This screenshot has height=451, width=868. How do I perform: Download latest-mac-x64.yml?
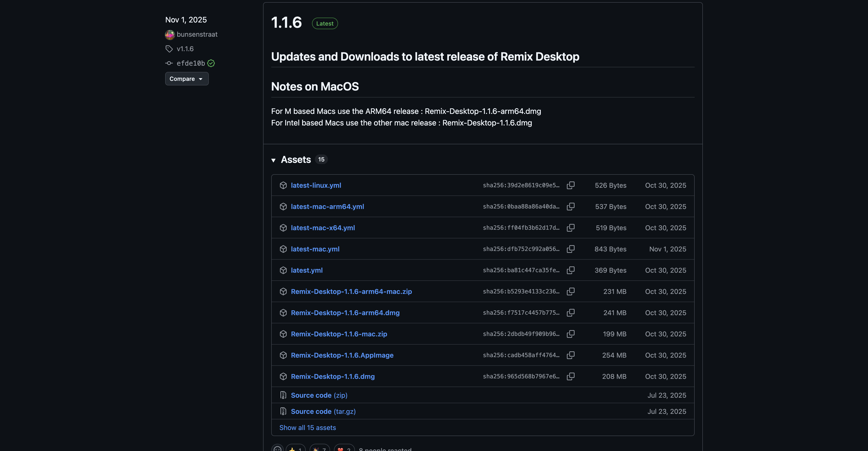tap(323, 228)
